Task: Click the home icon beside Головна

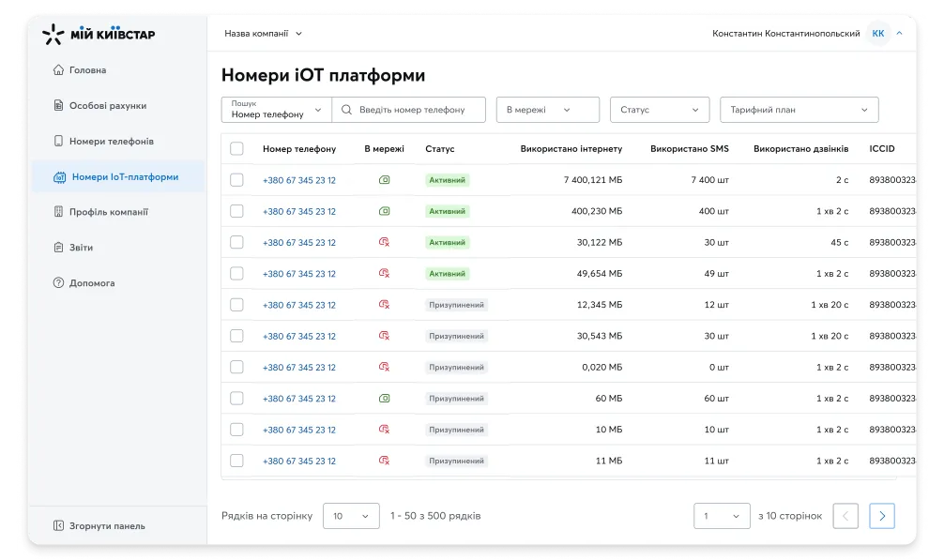Action: pos(58,69)
